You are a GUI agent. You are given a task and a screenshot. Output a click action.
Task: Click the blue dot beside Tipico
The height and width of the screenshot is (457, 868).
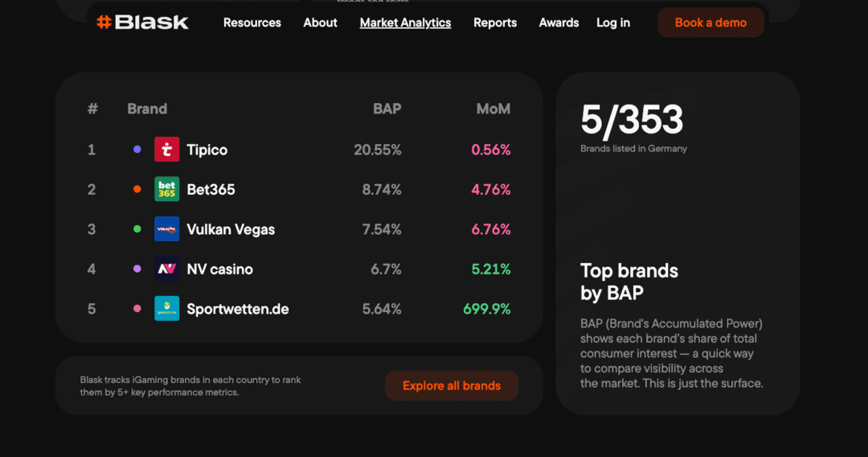tap(137, 150)
